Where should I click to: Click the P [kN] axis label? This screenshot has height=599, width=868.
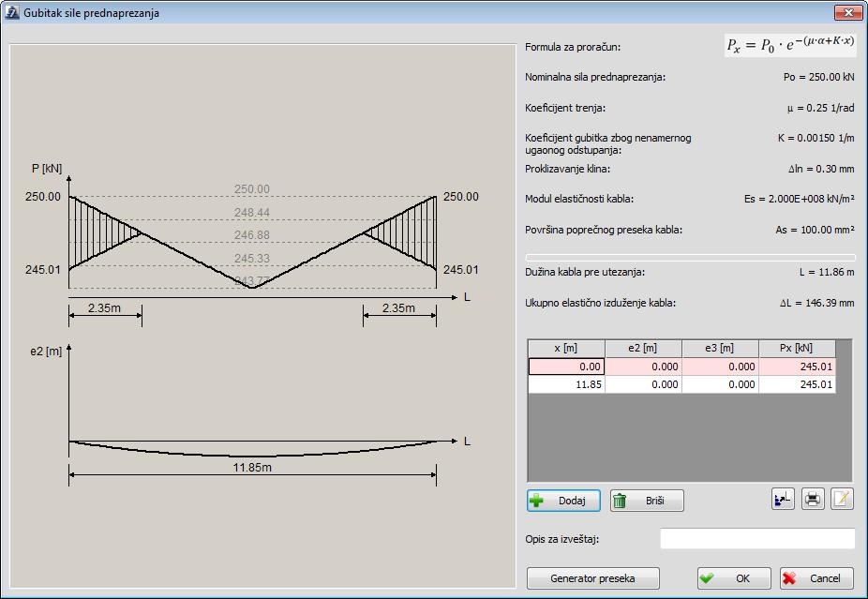(x=47, y=169)
